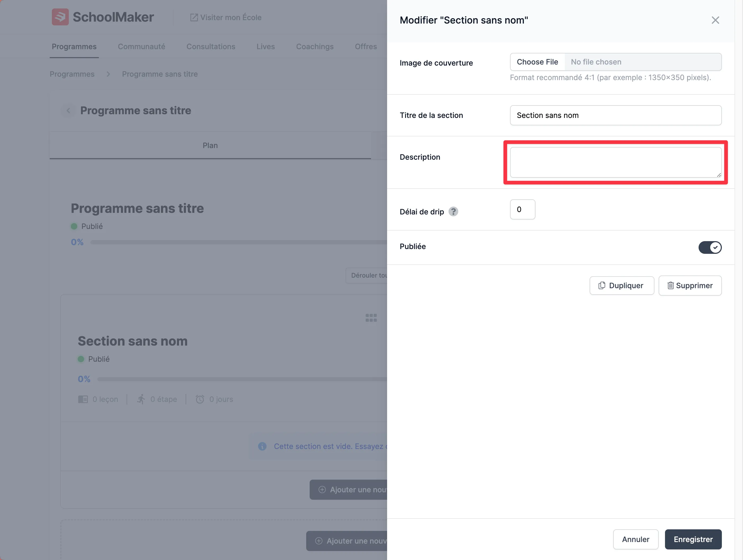Go to Lives tab
The width and height of the screenshot is (743, 560).
pyautogui.click(x=265, y=46)
